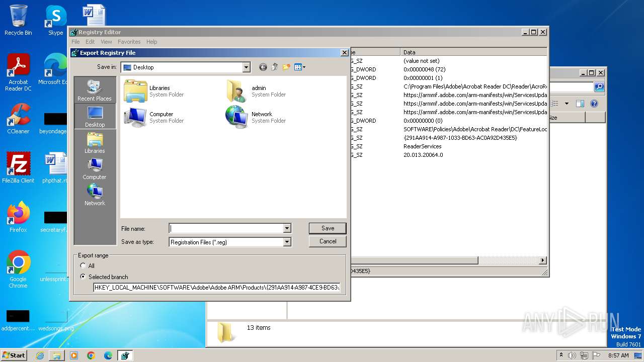Open Registry Editor Edit menu
Image resolution: width=644 pixels, height=362 pixels.
(90, 42)
